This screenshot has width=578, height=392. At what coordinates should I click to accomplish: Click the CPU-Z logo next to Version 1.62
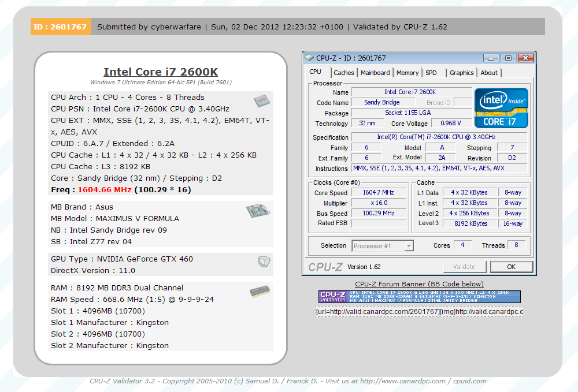pyautogui.click(x=325, y=267)
